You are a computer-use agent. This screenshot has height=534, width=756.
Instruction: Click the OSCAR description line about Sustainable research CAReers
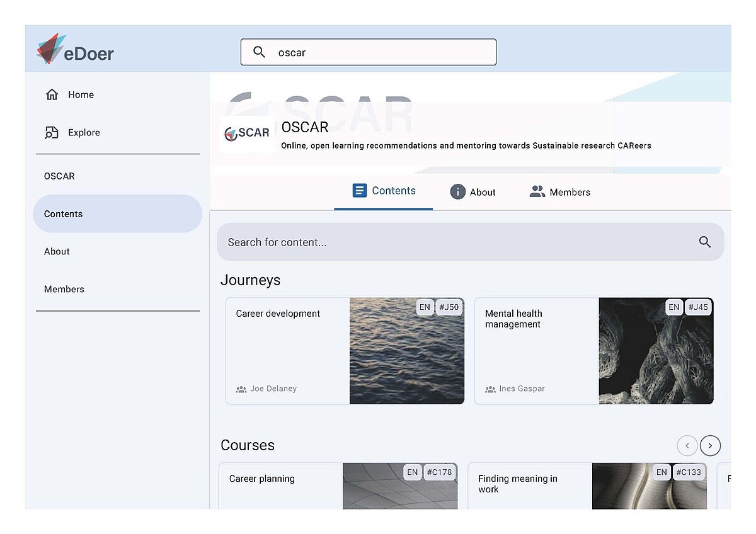[466, 145]
